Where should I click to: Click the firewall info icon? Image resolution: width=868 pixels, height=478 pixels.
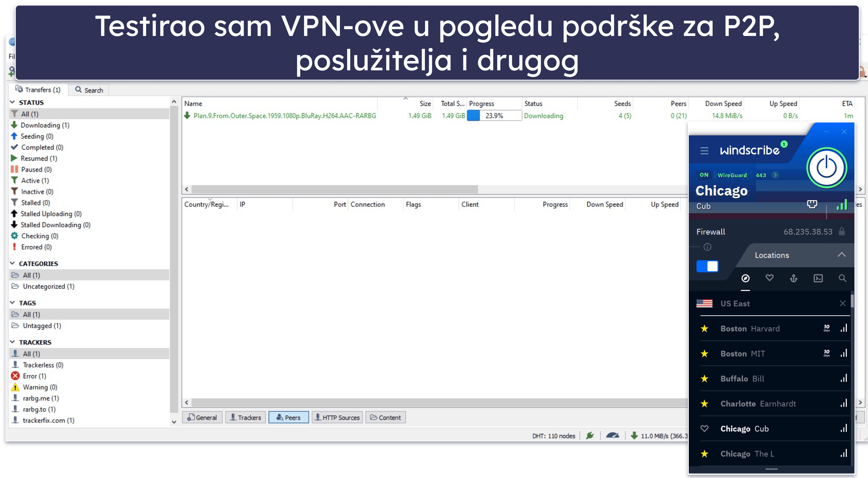coord(707,247)
